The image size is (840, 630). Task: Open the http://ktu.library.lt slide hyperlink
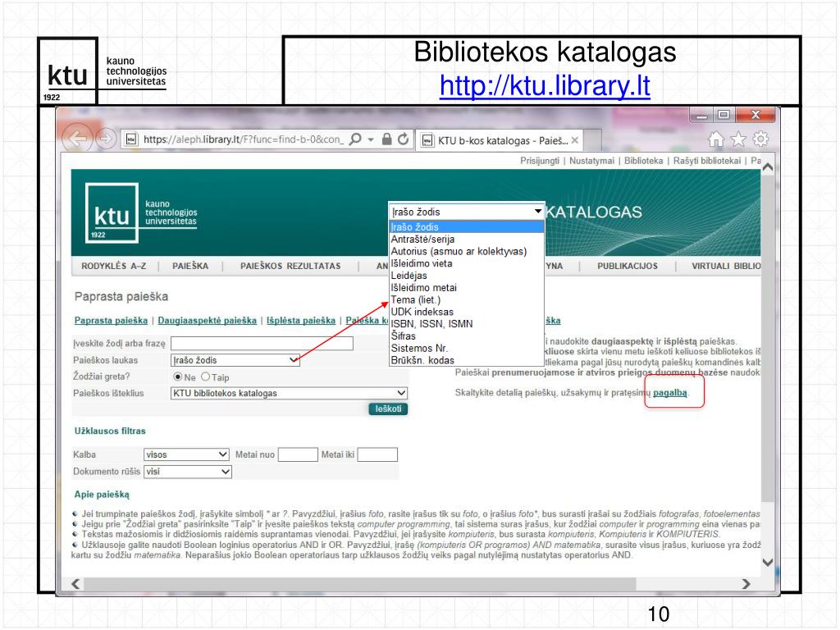pyautogui.click(x=545, y=85)
